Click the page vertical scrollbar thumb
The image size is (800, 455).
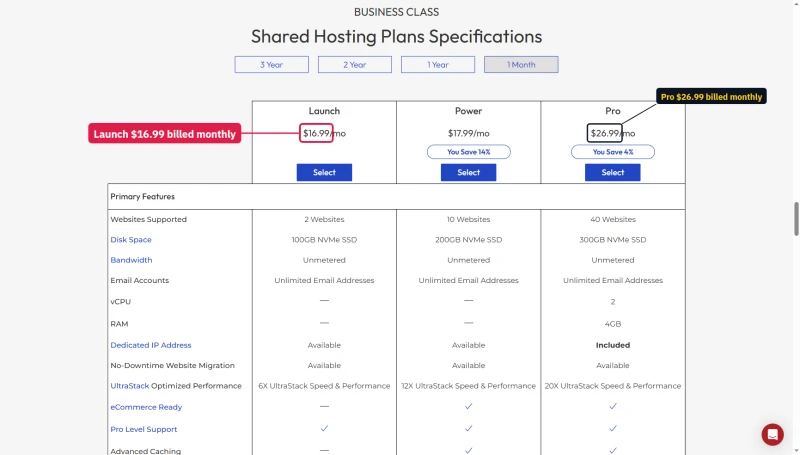tap(796, 219)
